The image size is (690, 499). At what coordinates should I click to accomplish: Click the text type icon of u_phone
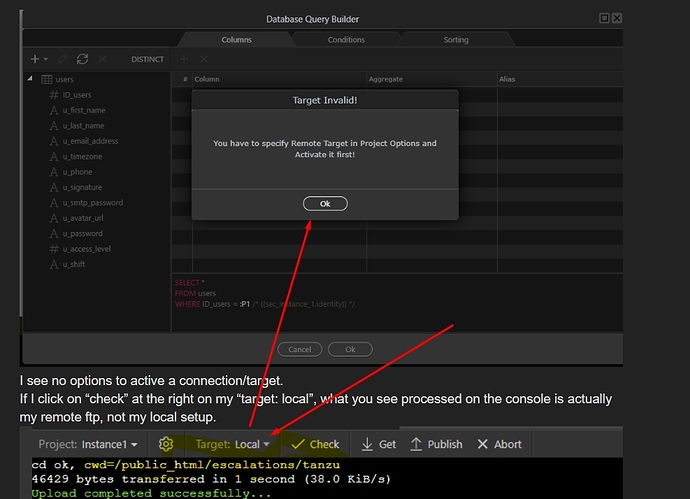point(54,172)
